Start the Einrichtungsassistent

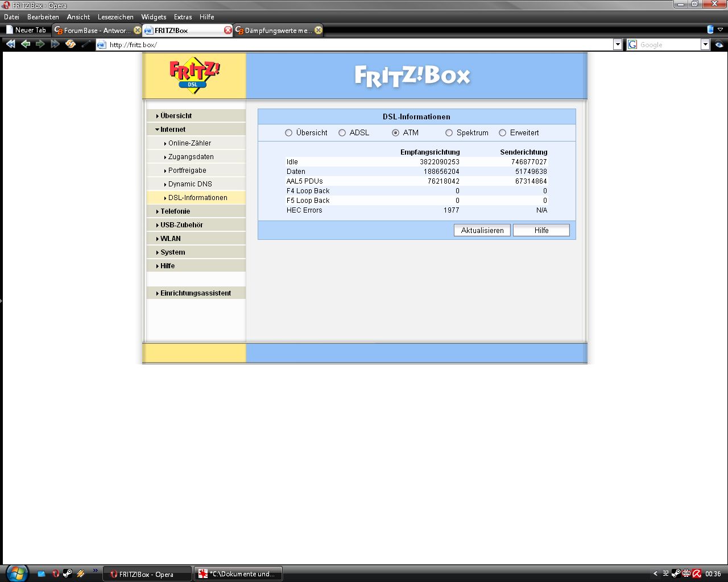click(x=196, y=293)
